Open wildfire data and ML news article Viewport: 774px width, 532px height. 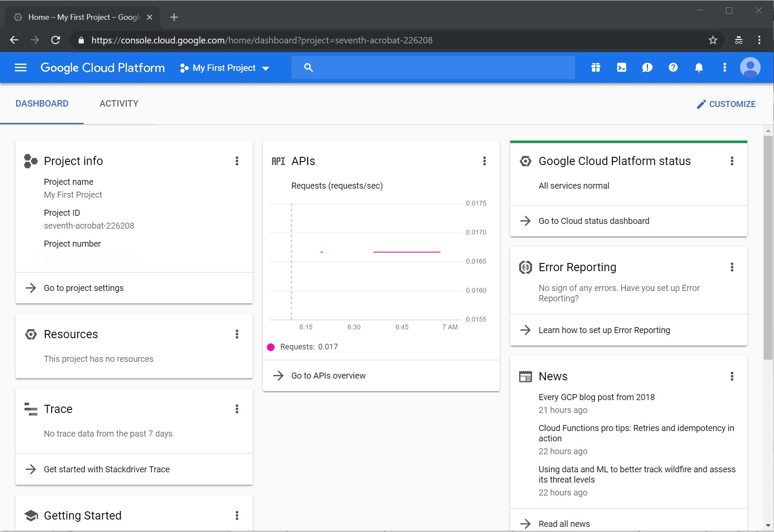pyautogui.click(x=637, y=474)
